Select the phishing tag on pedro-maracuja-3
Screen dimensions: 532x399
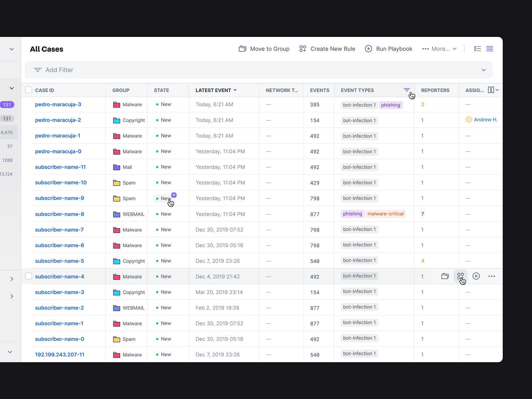(x=391, y=105)
